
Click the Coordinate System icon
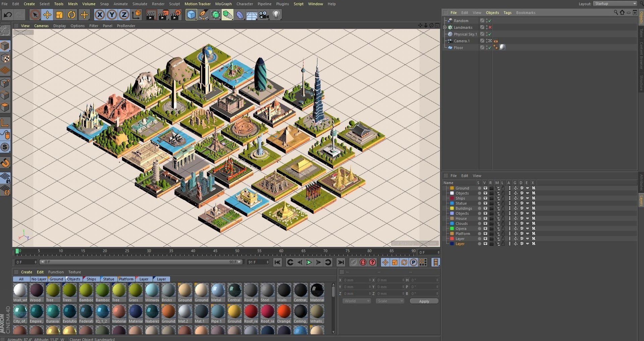tap(137, 15)
